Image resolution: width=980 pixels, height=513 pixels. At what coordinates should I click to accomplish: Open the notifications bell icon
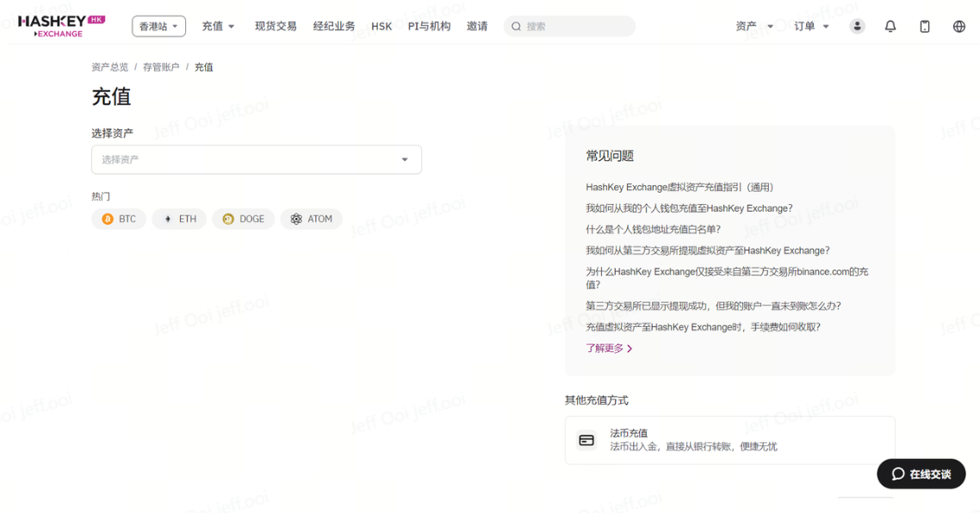point(890,26)
